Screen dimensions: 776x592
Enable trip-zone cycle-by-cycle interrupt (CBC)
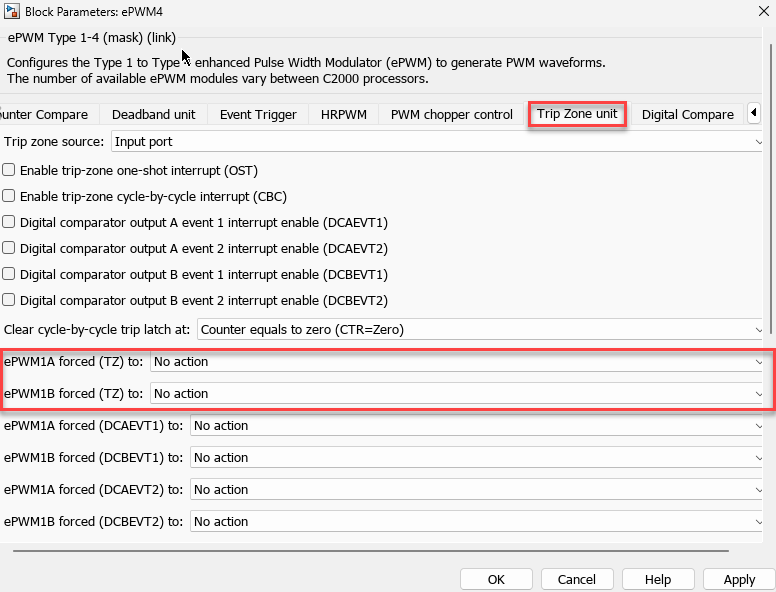8,196
